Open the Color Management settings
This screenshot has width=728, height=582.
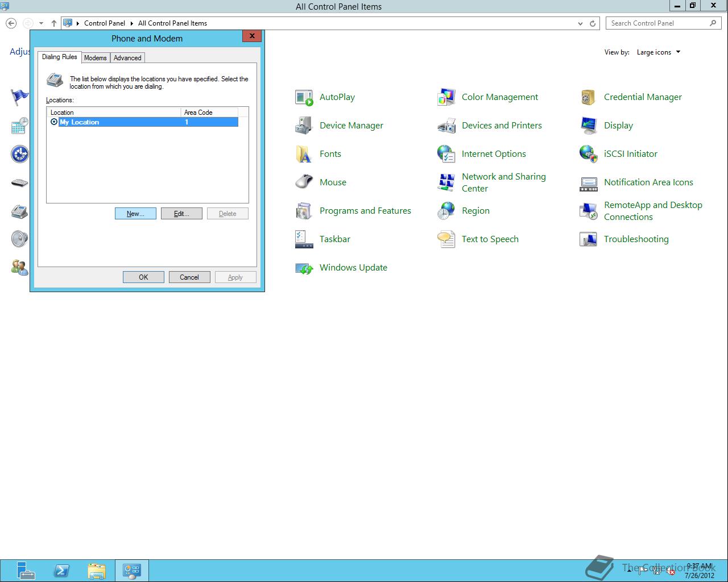[x=499, y=97]
